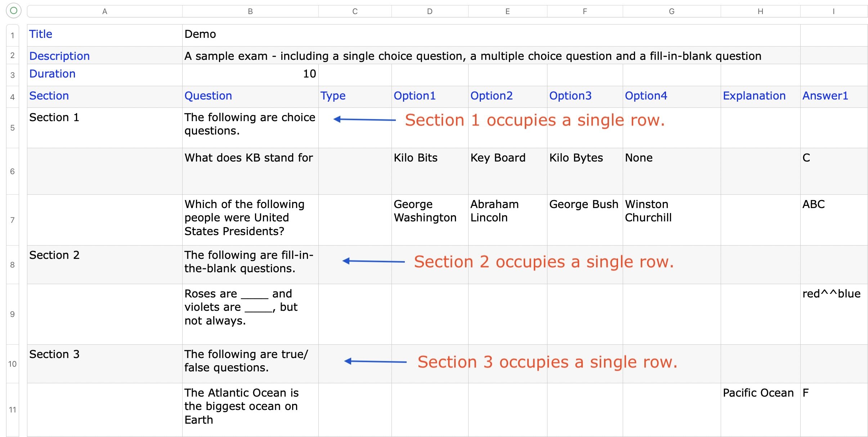Screen dimensions: 868x437
Task: Click the Duration value cell showing 10
Action: [x=250, y=74]
